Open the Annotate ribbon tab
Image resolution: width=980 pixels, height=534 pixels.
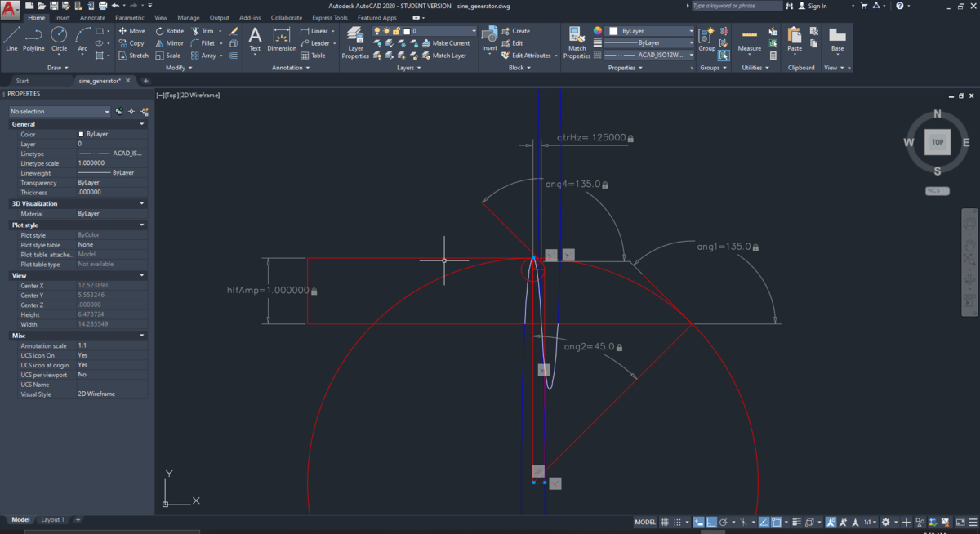tap(92, 17)
